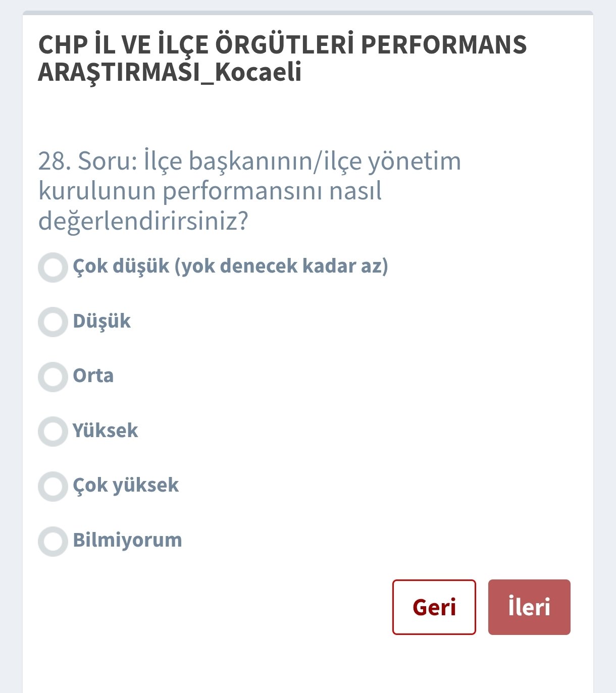
Task: Mark the 'Orta' radio button
Action: pos(53,377)
